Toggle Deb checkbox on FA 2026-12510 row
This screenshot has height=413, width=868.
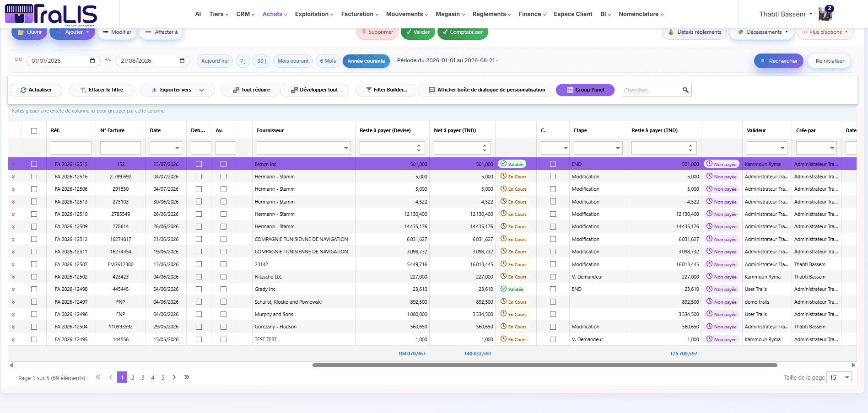click(199, 214)
